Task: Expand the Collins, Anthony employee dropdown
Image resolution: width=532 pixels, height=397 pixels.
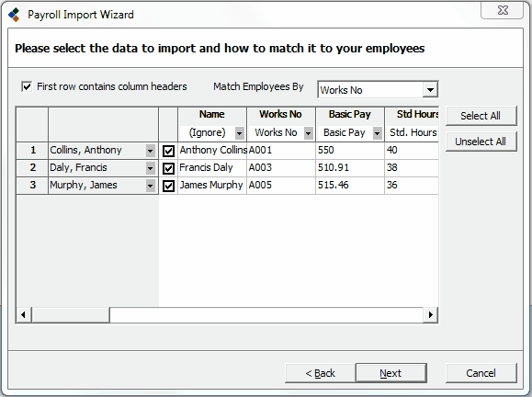Action: pos(151,151)
